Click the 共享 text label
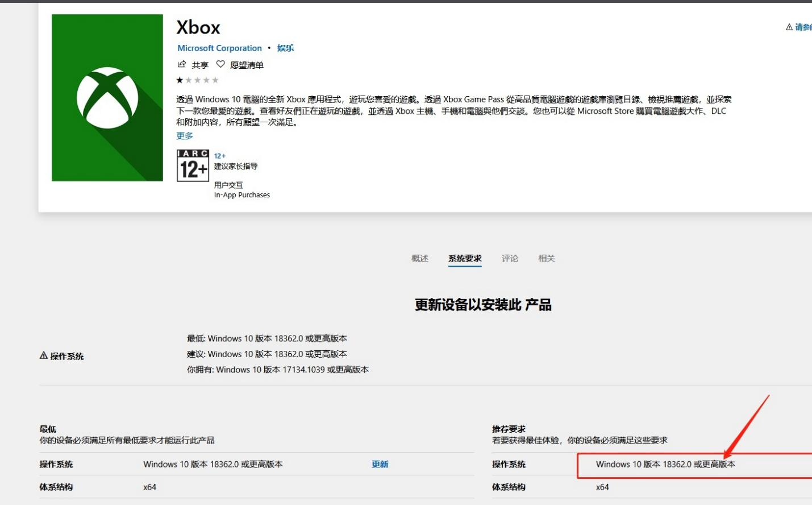The image size is (812, 505). [x=200, y=65]
